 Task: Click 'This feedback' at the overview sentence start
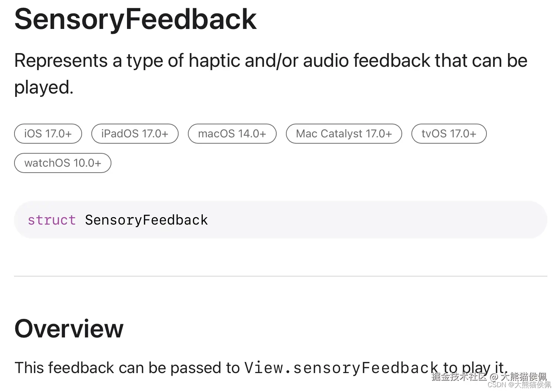point(64,368)
